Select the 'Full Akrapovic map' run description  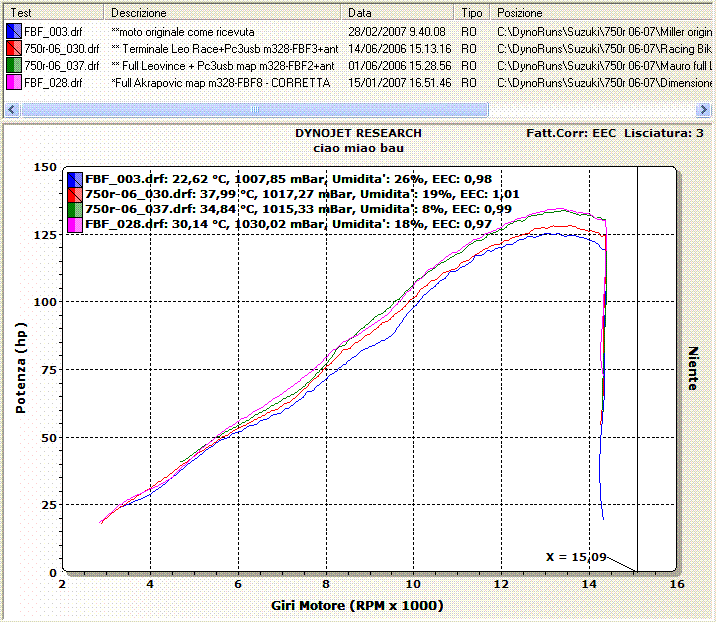click(x=220, y=82)
